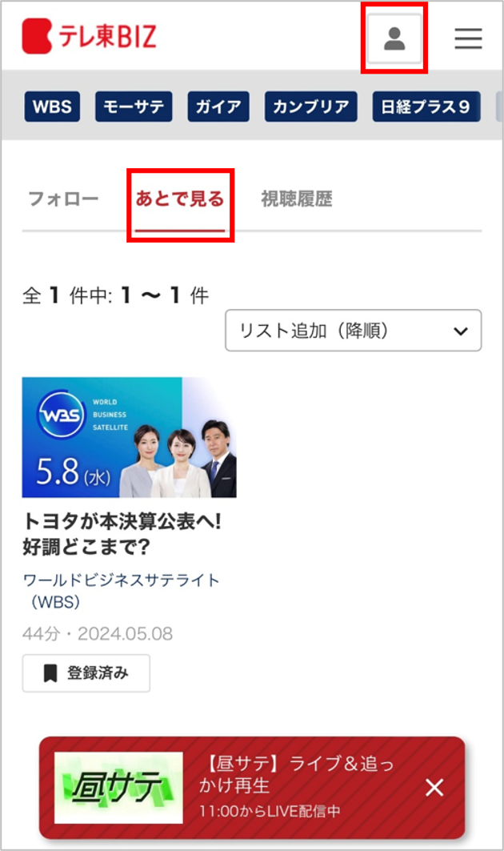
Task: Open the トヨタが本決算公表へ video title
Action: coord(122,534)
